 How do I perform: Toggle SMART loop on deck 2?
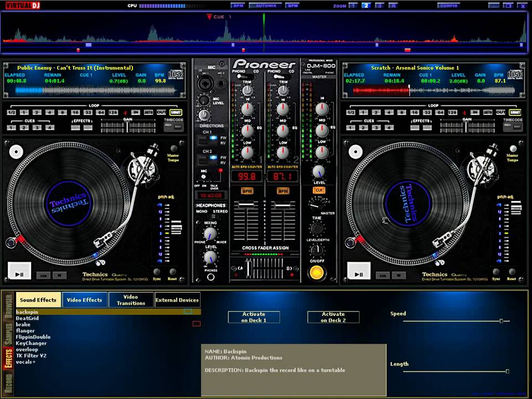515,112
